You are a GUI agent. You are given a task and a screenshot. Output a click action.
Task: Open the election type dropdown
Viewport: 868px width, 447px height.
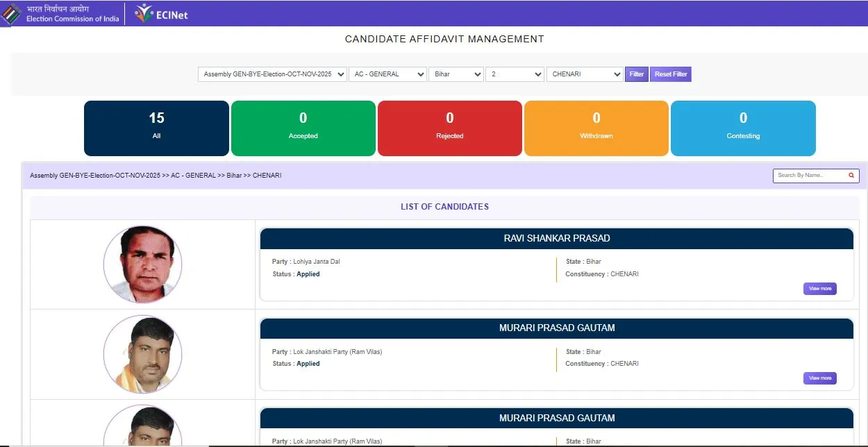pyautogui.click(x=272, y=74)
